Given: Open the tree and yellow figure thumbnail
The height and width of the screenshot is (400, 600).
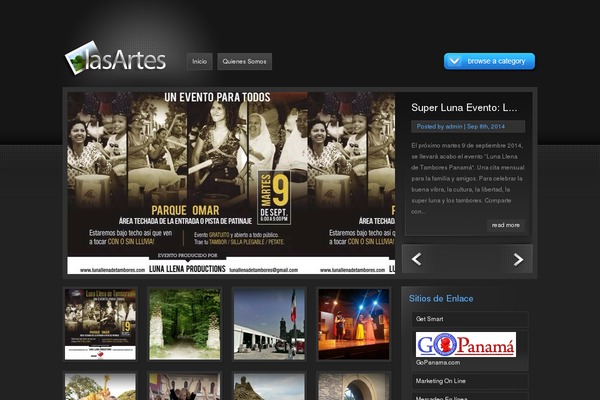Looking at the screenshot, I should point(100,387).
